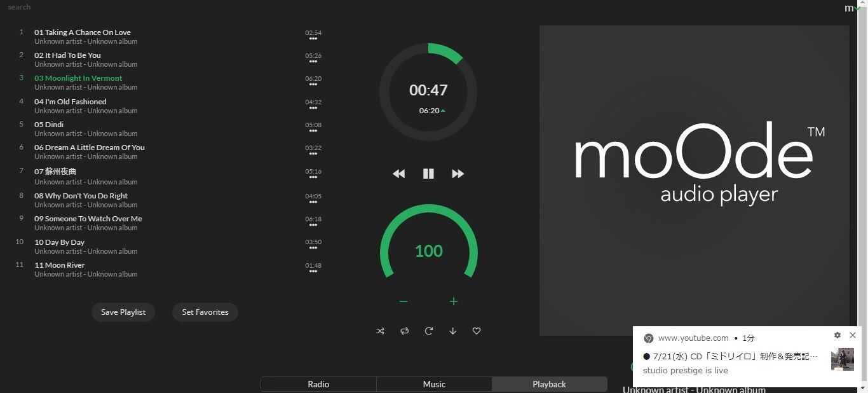Open options menu for 11 Moon River

[313, 272]
